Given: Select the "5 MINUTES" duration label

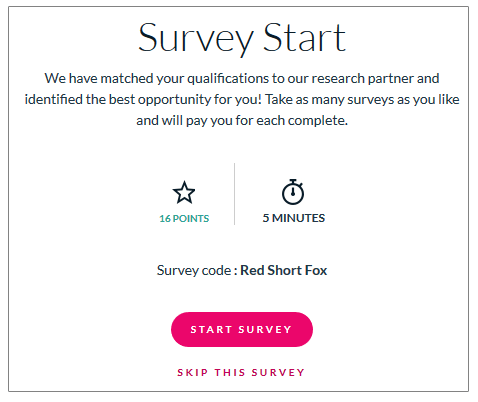Looking at the screenshot, I should pyautogui.click(x=294, y=218).
